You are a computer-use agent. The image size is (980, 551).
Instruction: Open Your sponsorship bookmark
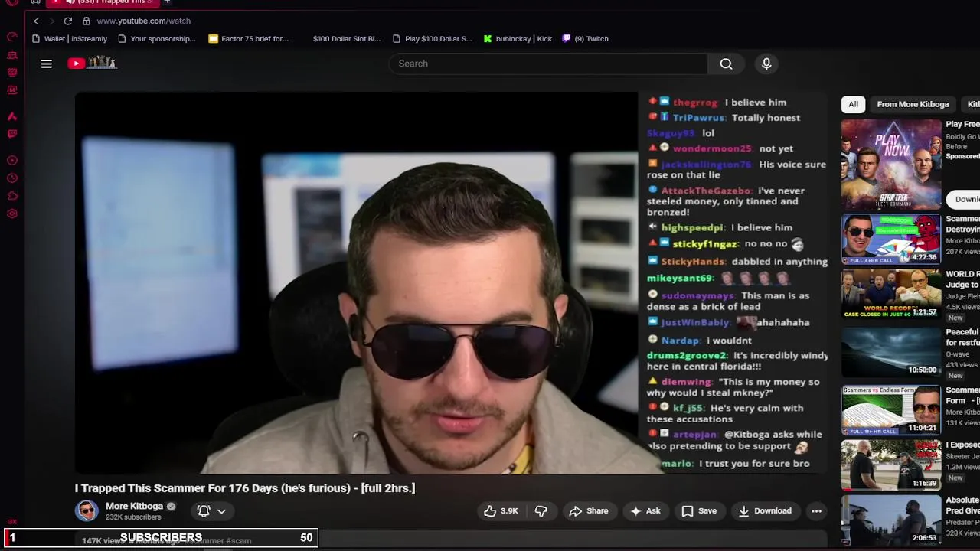click(157, 38)
